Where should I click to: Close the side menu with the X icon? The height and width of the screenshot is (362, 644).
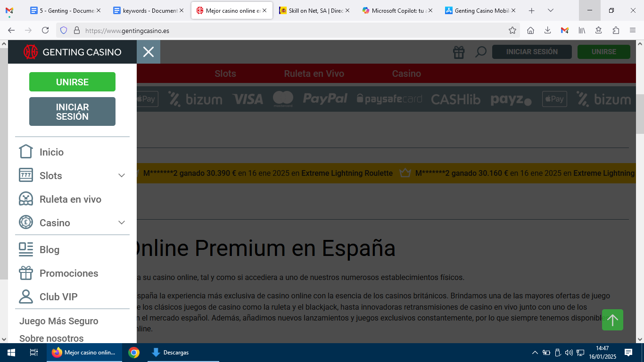[x=149, y=52]
